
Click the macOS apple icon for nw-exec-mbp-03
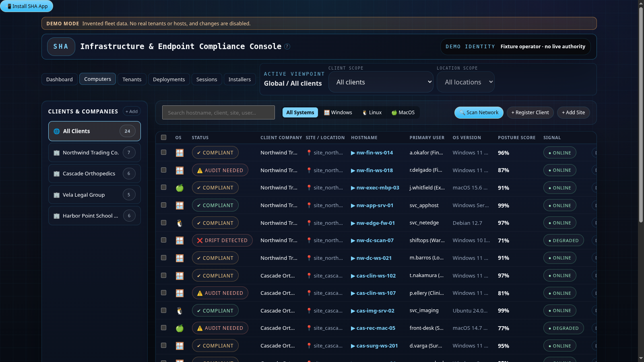(180, 188)
